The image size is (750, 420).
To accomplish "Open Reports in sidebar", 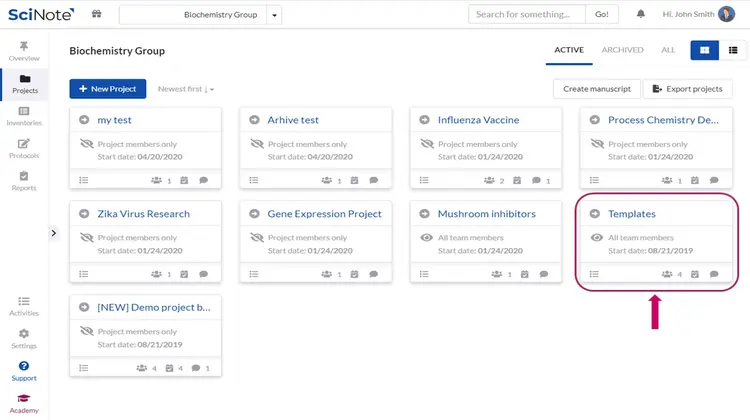I will point(24,181).
